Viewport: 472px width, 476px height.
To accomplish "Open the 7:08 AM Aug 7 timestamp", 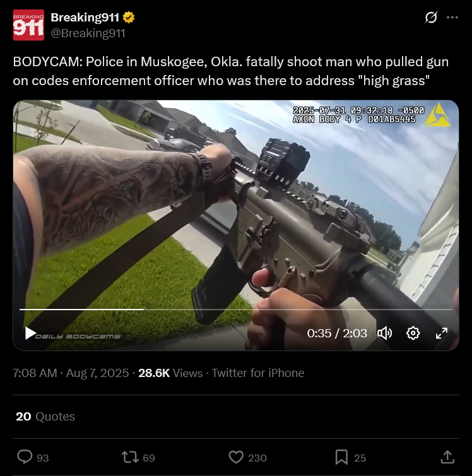I will (71, 373).
